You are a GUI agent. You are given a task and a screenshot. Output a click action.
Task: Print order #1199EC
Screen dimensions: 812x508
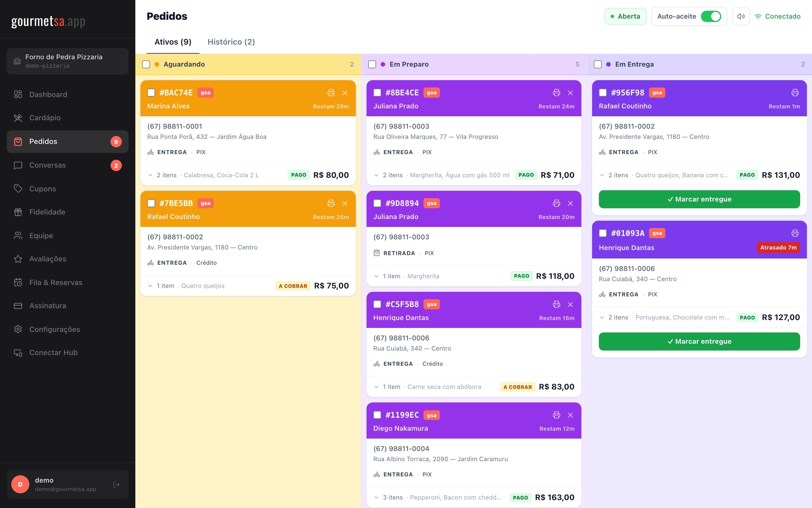pos(556,415)
